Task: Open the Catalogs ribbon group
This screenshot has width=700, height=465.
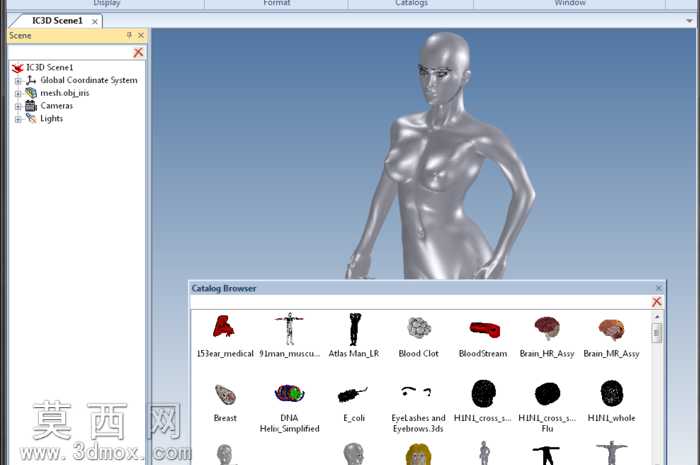Action: (411, 4)
